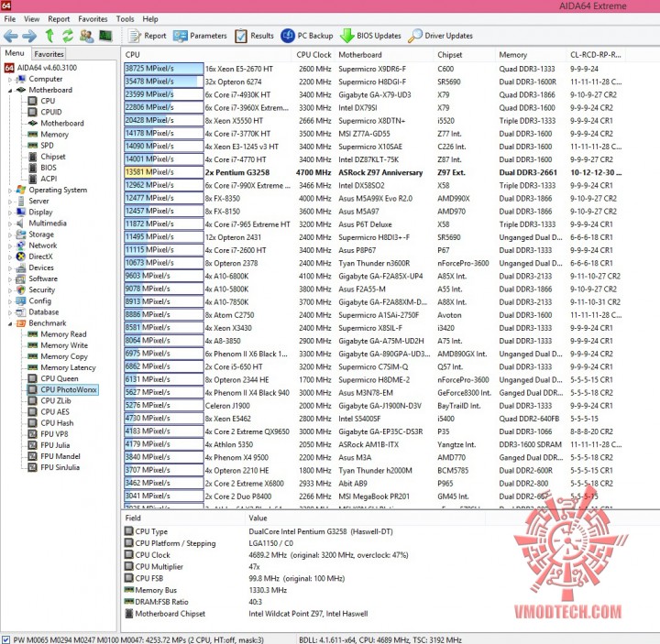Select Memory Write benchmark
The width and height of the screenshot is (660, 644).
coord(58,345)
